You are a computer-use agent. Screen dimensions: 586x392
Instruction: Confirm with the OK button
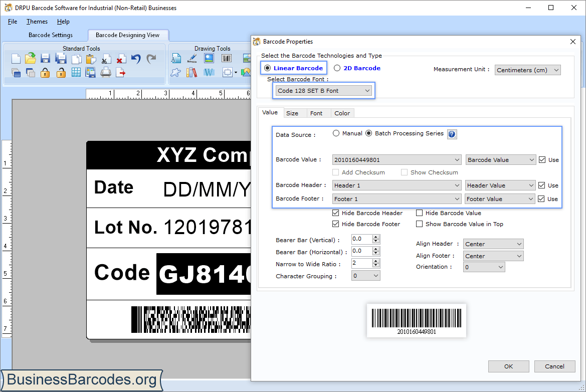508,366
